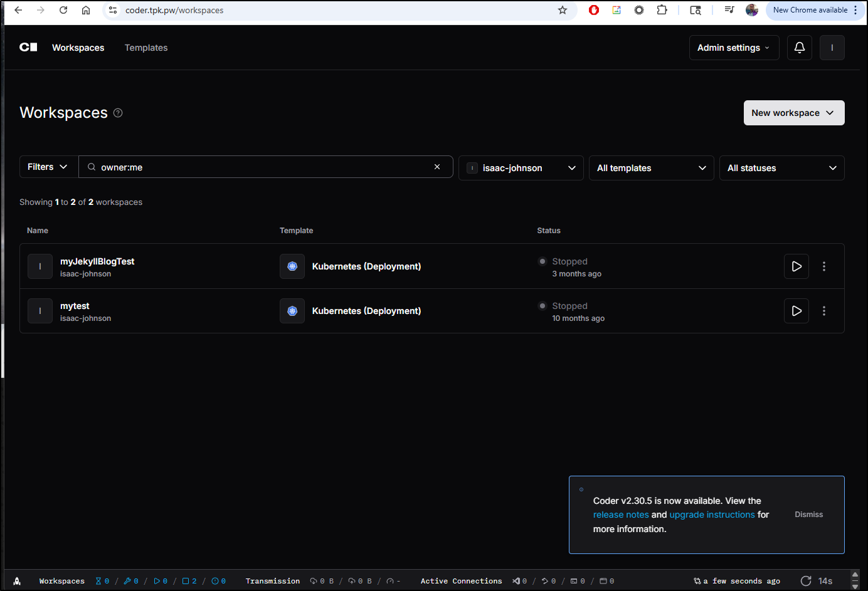This screenshot has width=868, height=591.
Task: Expand the isaac-johnson user filter
Action: point(521,168)
